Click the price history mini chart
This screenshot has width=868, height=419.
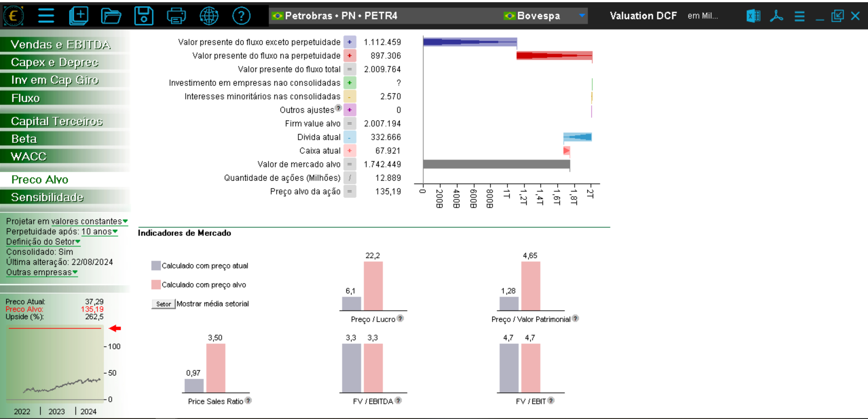(x=55, y=363)
